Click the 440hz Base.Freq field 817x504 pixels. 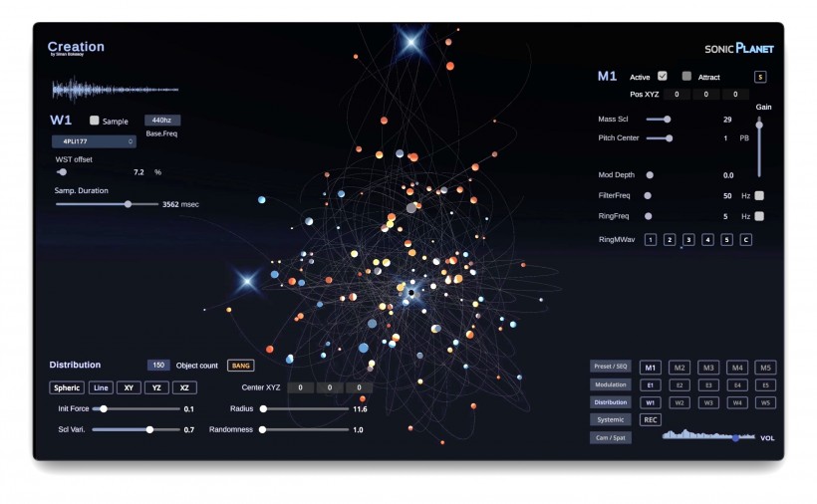tap(162, 121)
